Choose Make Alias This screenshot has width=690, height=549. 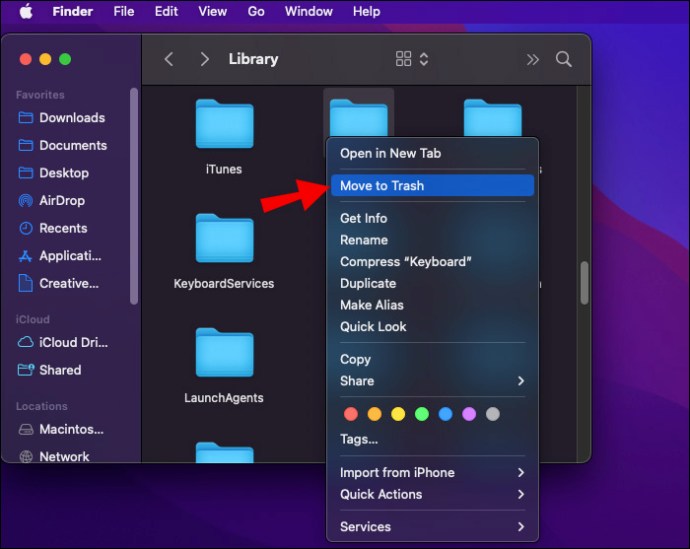[x=432, y=305]
